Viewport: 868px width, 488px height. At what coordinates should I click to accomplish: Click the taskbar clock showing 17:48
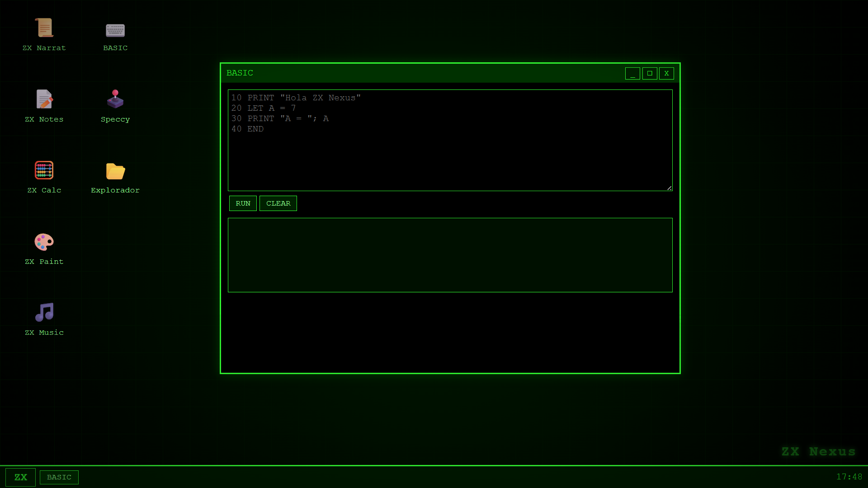point(849,477)
